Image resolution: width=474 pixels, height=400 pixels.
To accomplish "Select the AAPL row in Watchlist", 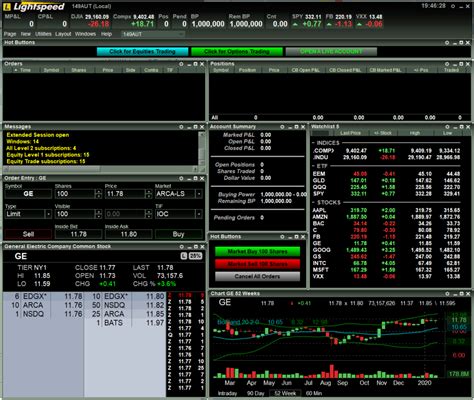I will point(387,210).
